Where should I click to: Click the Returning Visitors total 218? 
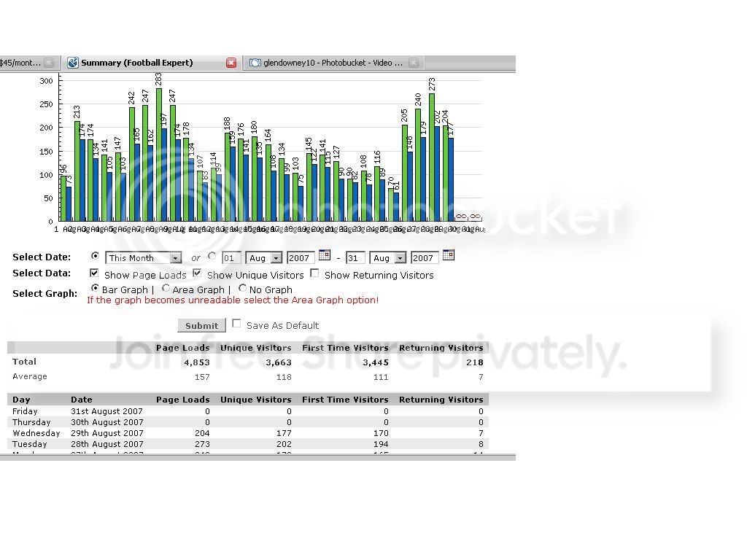pos(474,362)
